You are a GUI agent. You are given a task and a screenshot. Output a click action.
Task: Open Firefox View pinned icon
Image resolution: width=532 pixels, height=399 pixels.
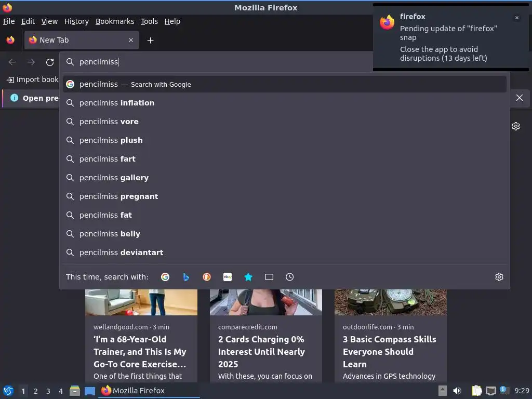pos(10,40)
